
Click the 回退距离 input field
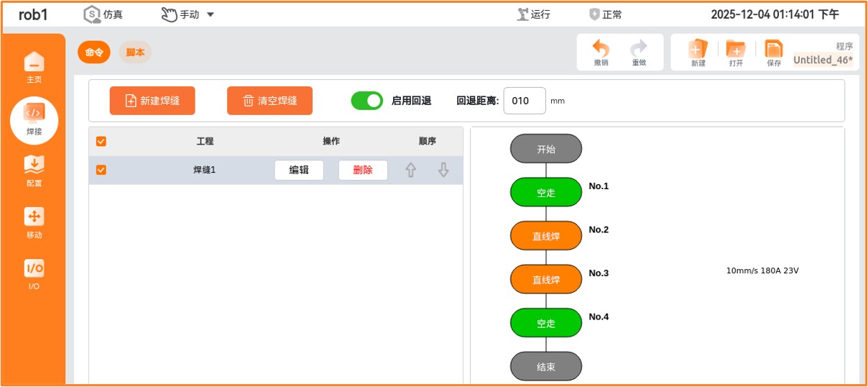524,101
